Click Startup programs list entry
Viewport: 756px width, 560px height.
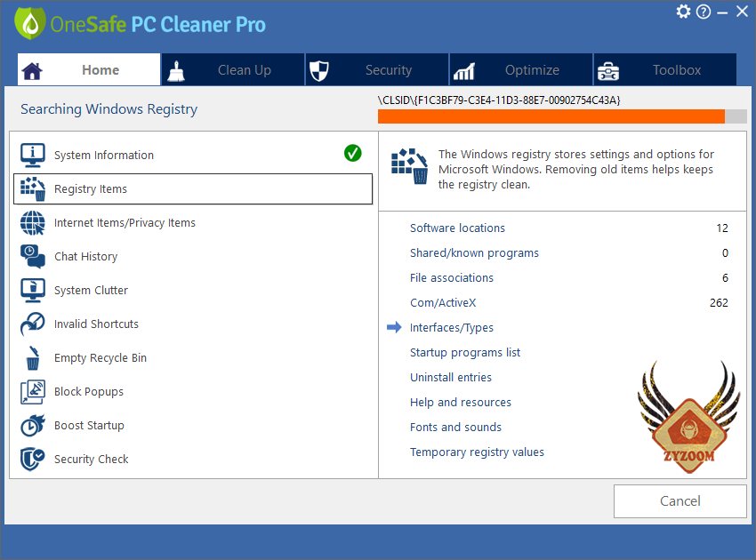[x=465, y=353]
